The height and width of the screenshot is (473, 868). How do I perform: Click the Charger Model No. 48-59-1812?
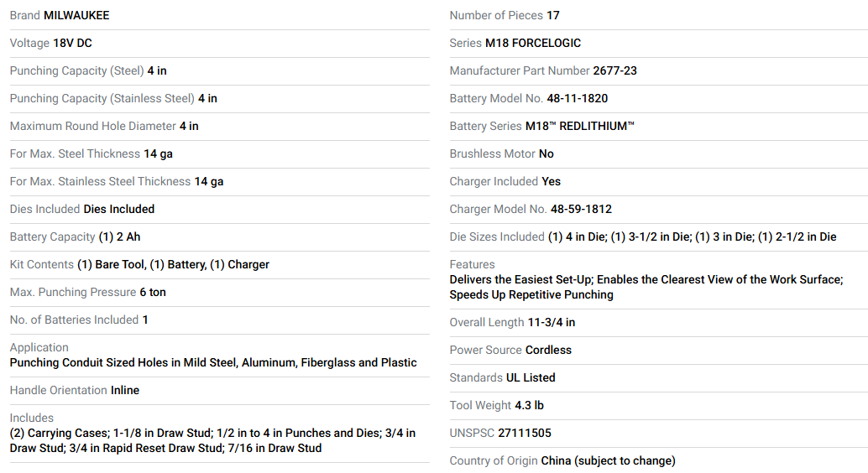(x=581, y=209)
